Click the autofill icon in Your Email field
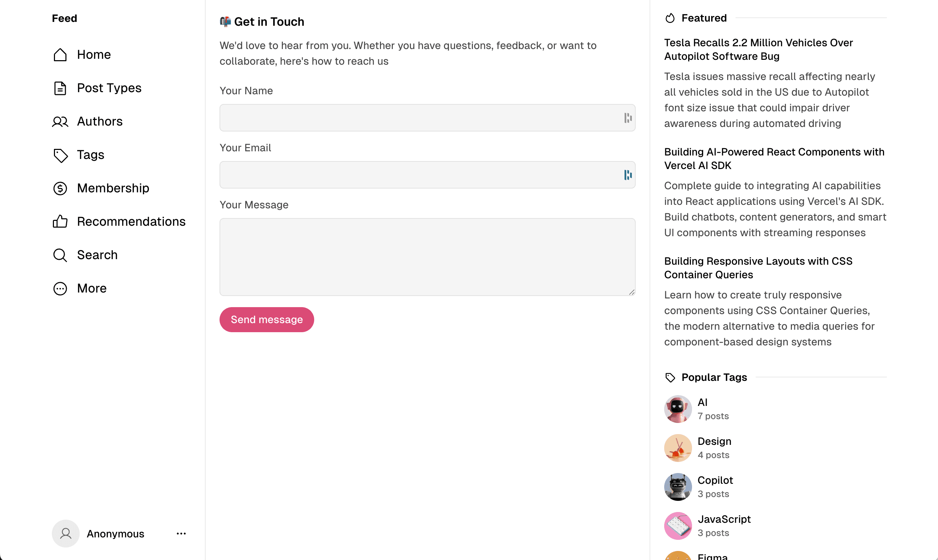The height and width of the screenshot is (560, 938). click(x=627, y=175)
